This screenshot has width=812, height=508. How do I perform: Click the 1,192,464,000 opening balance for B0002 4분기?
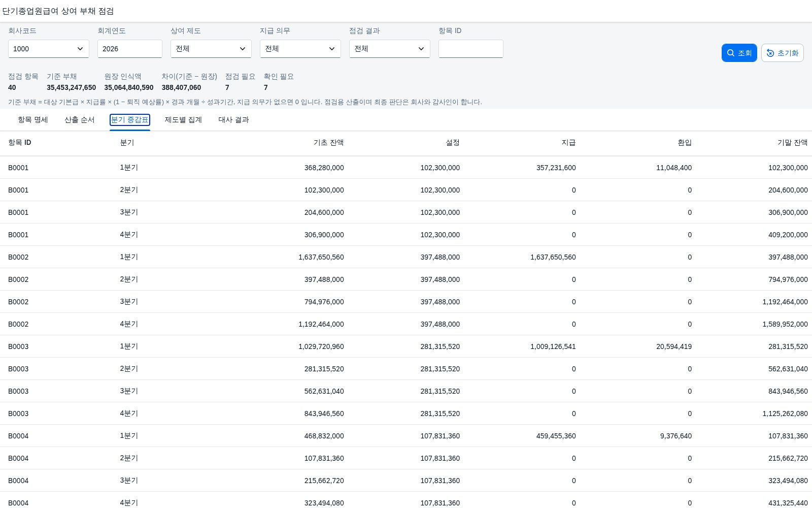coord(321,324)
